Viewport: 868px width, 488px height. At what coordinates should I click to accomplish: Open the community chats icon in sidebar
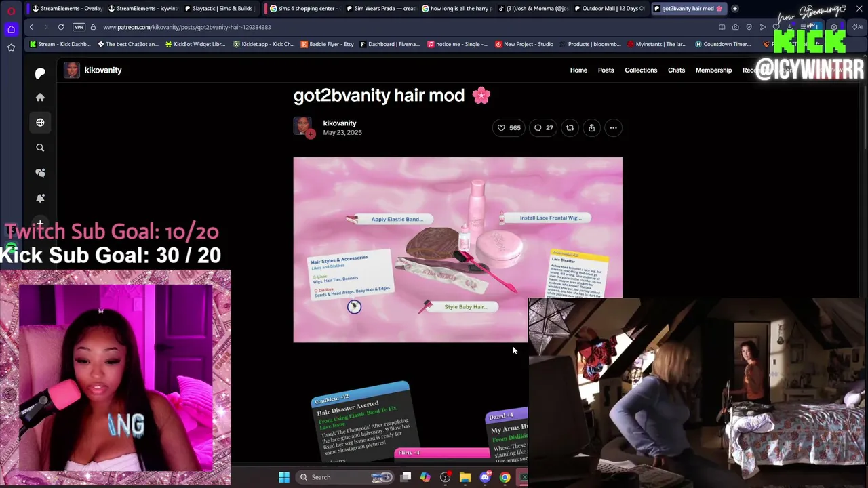[x=40, y=173]
